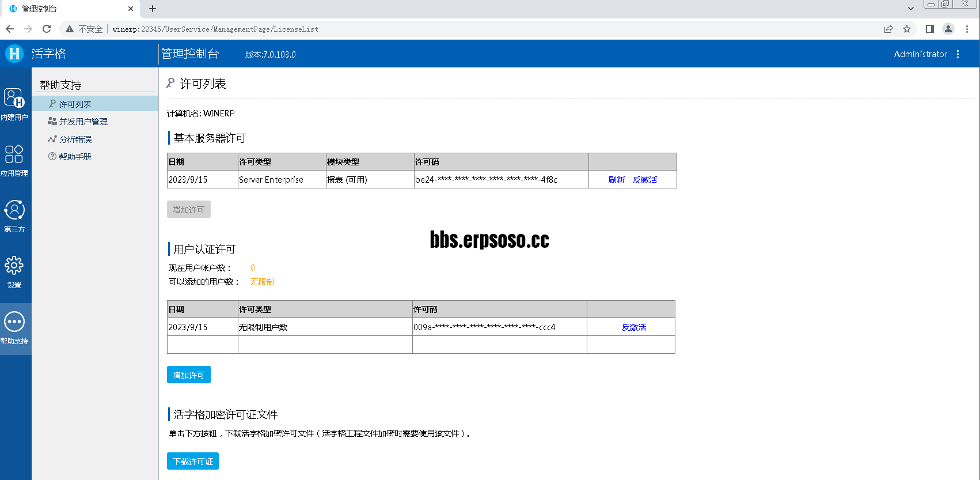Toggle the browser side panel icon
The image size is (980, 480).
coord(929,29)
